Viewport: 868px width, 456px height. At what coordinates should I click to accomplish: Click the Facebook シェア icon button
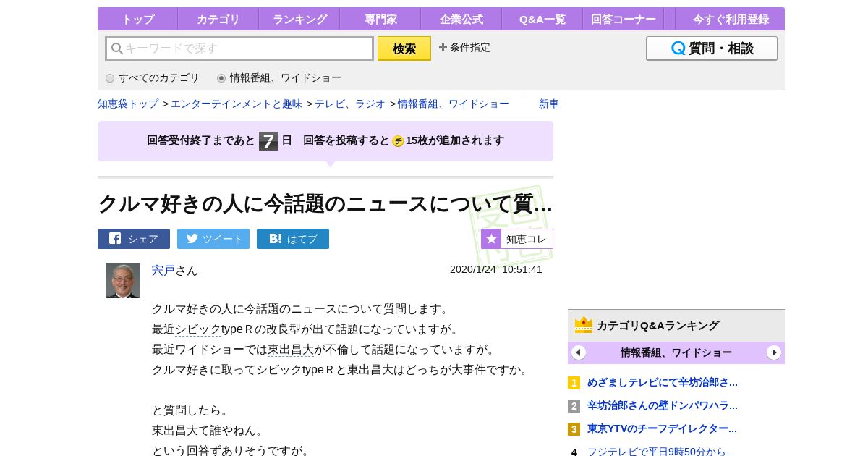click(x=134, y=239)
